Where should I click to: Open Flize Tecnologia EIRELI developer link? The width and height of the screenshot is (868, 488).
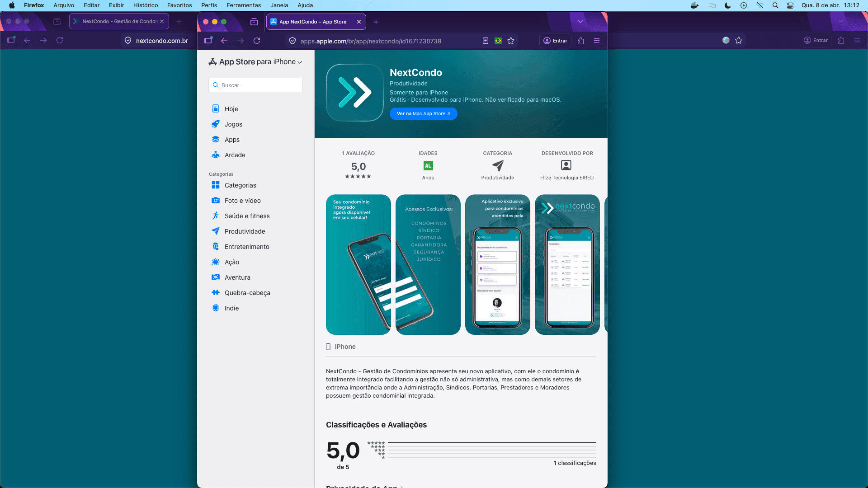tap(567, 178)
